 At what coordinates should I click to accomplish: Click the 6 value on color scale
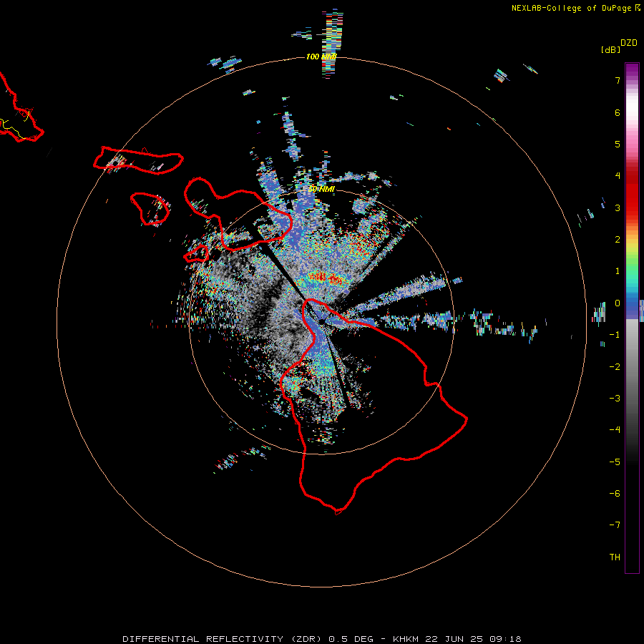(x=618, y=113)
